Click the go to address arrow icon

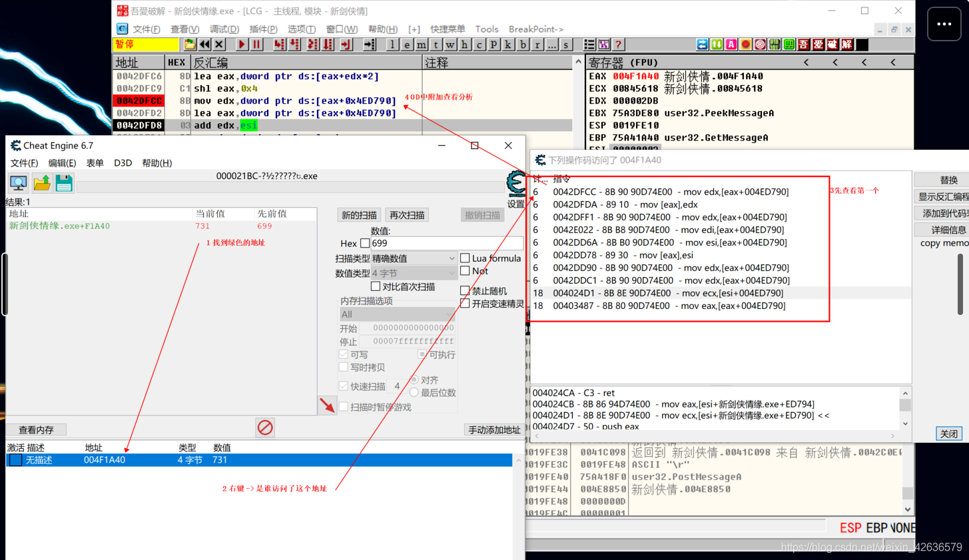point(370,45)
